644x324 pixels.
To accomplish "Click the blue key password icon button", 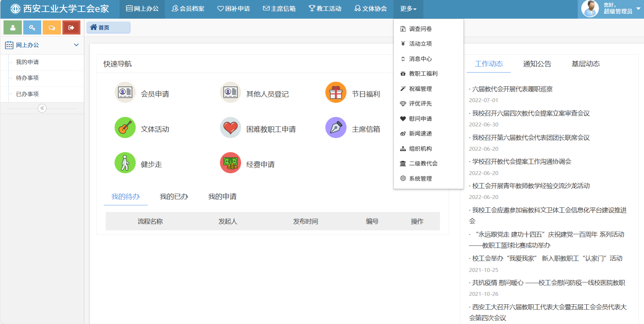I will [x=32, y=27].
